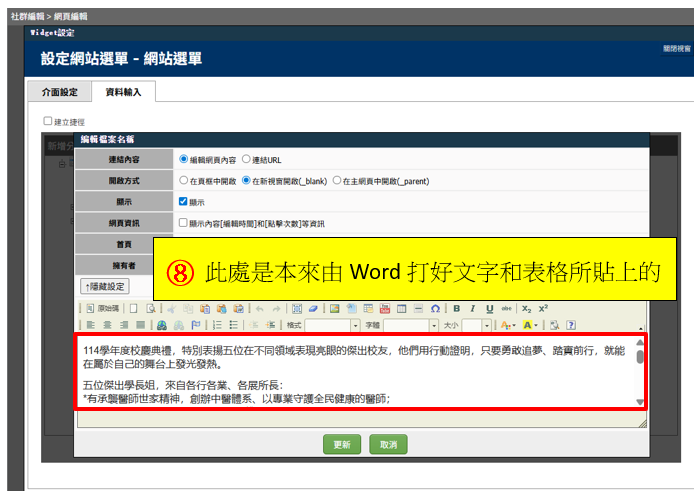This screenshot has height=494, width=699.
Task: Click the 原始碼 source button in editor
Action: tap(104, 309)
